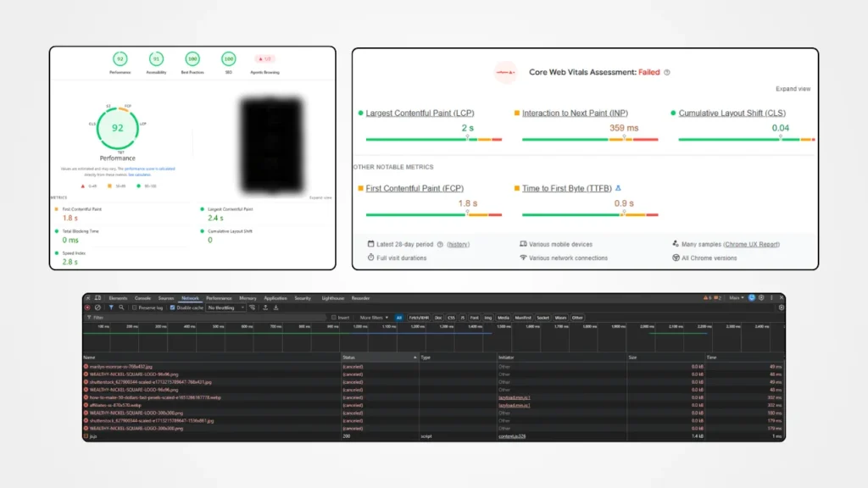Select the All request type filter
Image resolution: width=868 pixels, height=488 pixels.
[x=399, y=318]
